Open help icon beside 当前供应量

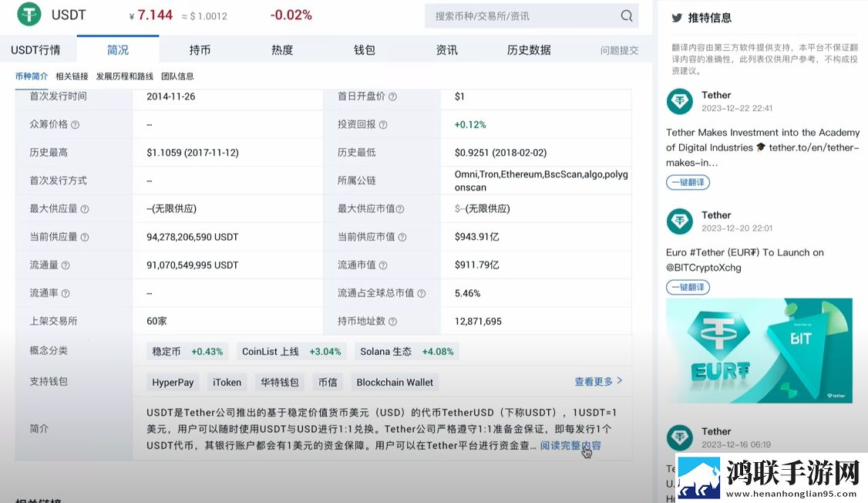tap(85, 237)
